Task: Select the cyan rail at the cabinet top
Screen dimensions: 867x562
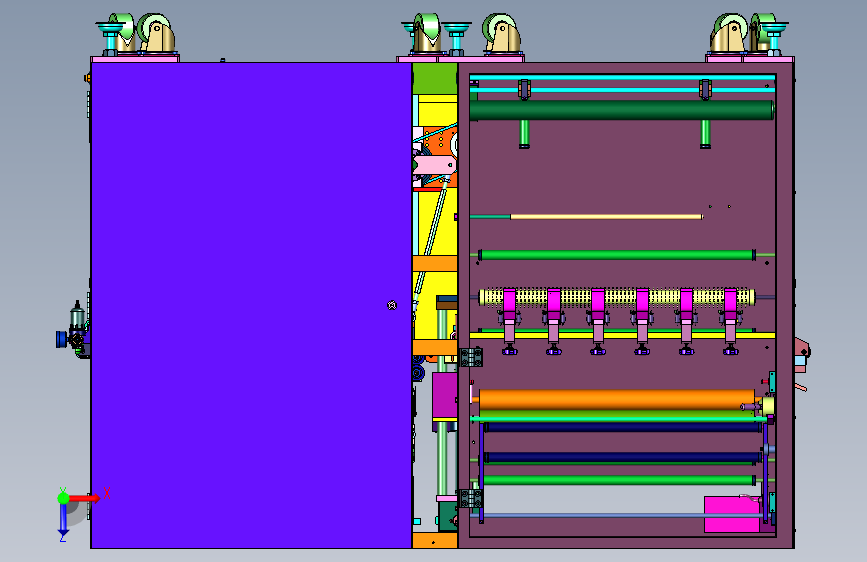Action: pos(622,77)
